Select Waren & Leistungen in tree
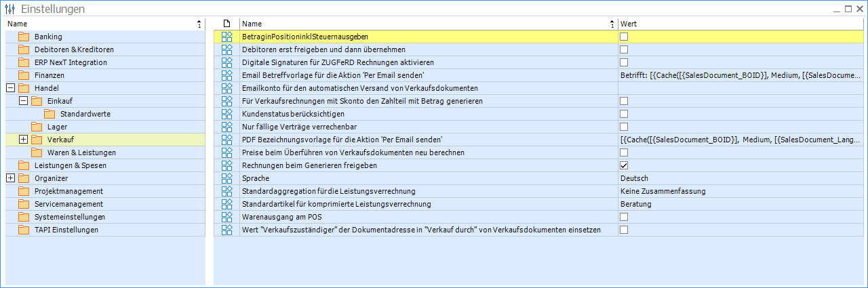Image resolution: width=868 pixels, height=288 pixels. click(x=81, y=152)
